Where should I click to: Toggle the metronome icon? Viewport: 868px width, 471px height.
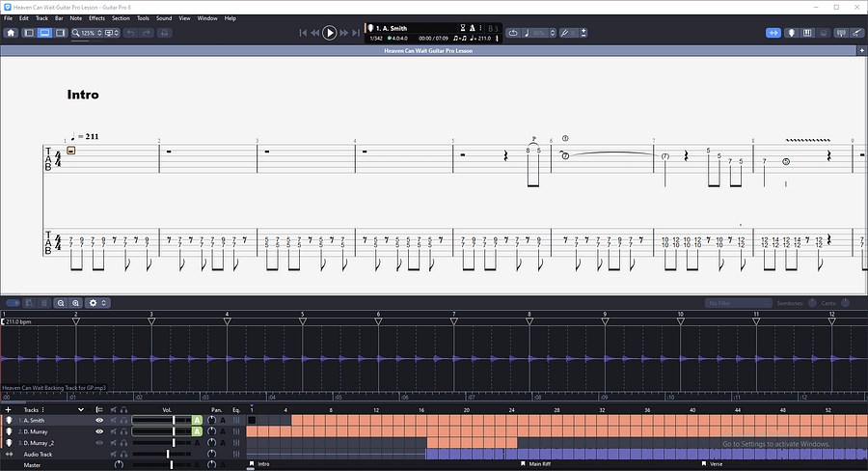[x=473, y=28]
